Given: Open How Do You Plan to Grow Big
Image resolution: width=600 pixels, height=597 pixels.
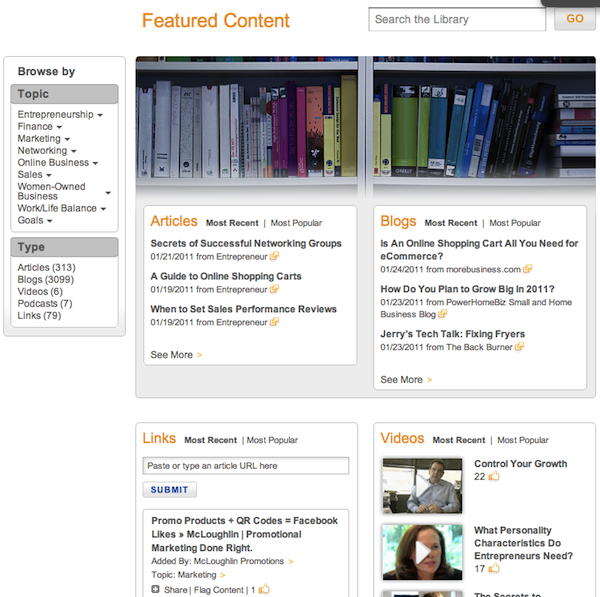Looking at the screenshot, I should 467,289.
